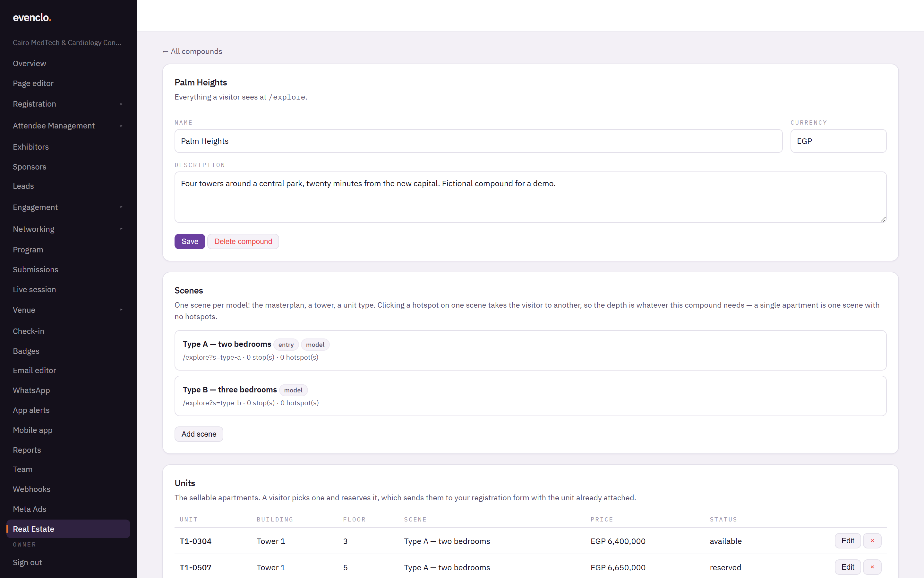Expand the Venue submenu arrow
The height and width of the screenshot is (578, 924).
121,310
